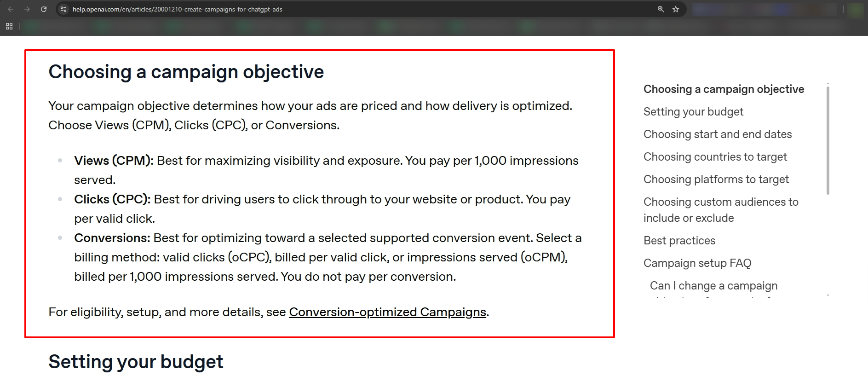This screenshot has width=868, height=382.
Task: Click the Choosing a campaign objective main heading
Action: tap(186, 72)
